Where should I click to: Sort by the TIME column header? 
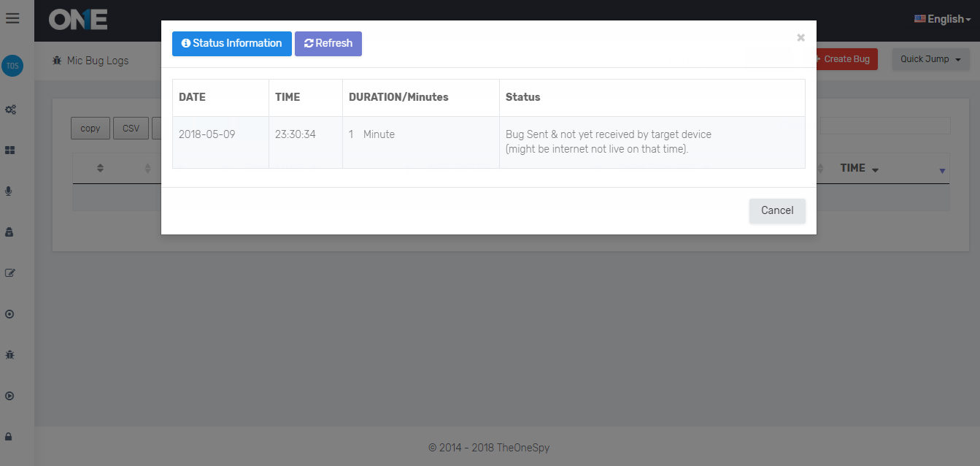click(x=859, y=168)
